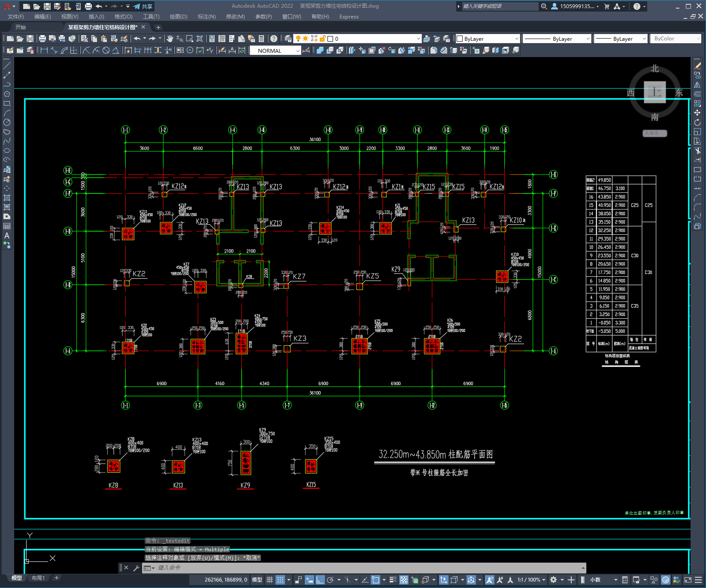Click the Pan hand tool icon

tap(170, 39)
